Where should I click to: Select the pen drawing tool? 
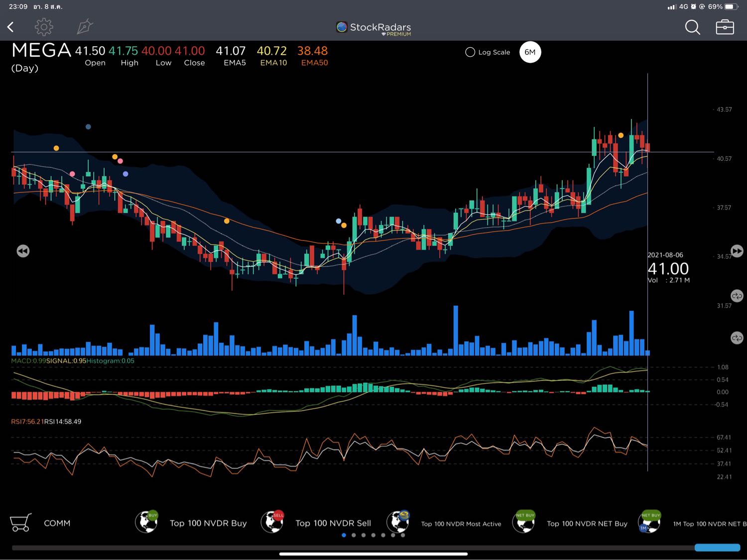coord(85,27)
